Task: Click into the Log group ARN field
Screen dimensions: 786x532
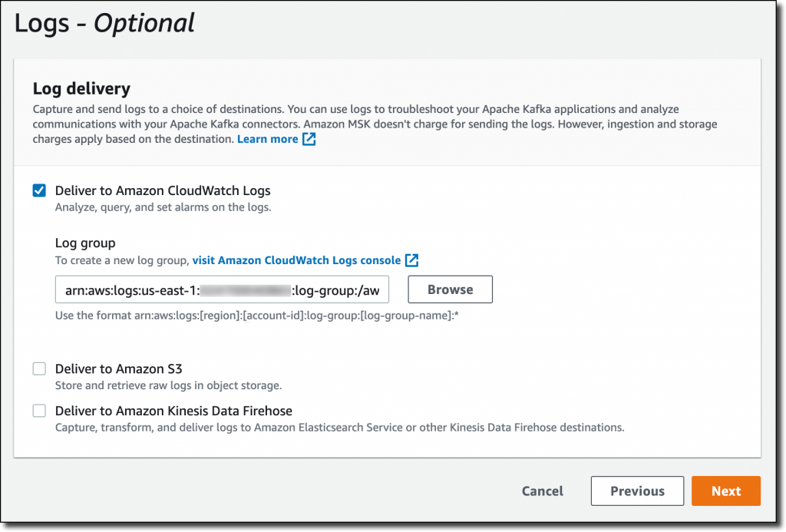Action: pos(223,290)
